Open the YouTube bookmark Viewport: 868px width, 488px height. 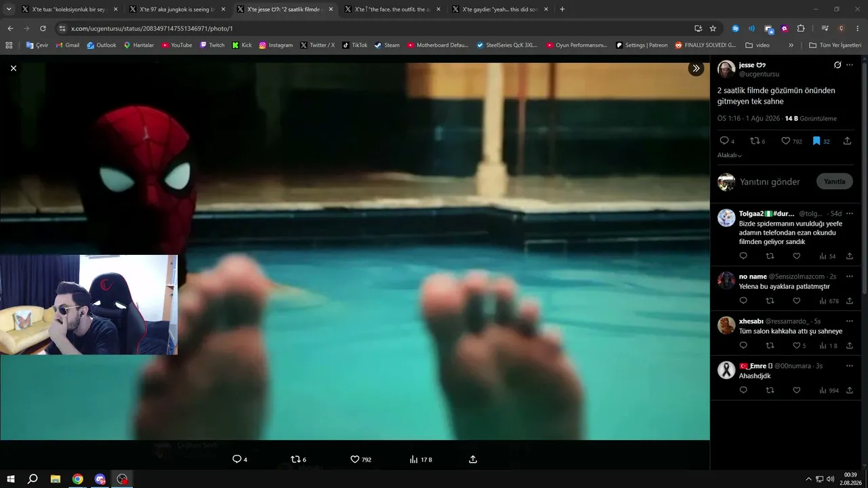point(177,45)
